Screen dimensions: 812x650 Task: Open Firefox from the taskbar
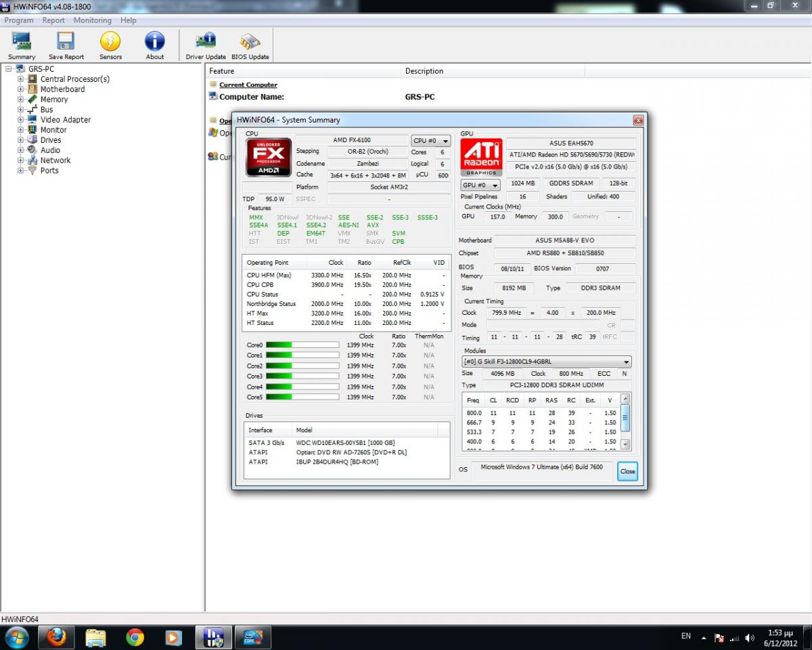(x=56, y=637)
